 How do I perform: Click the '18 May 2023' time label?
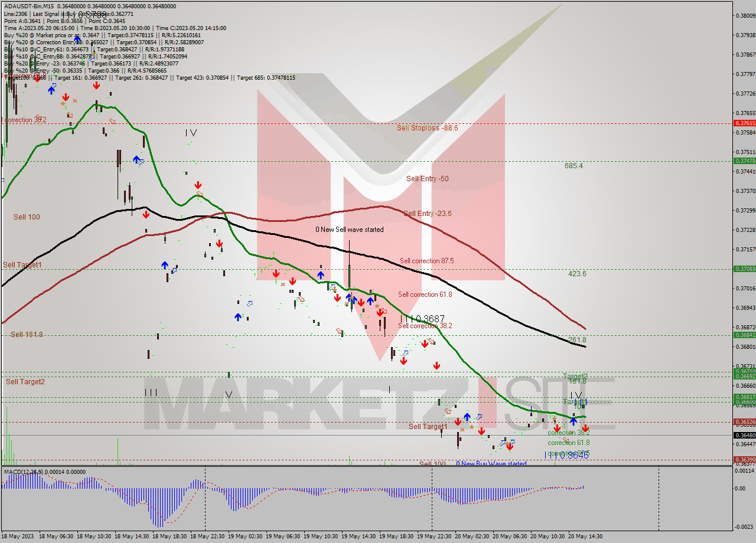(x=17, y=536)
